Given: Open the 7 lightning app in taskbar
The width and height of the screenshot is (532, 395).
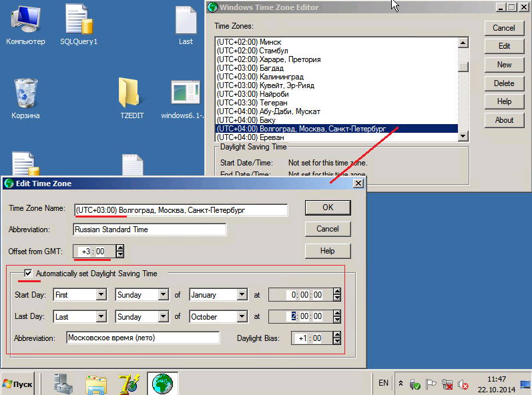Looking at the screenshot, I should point(129,384).
